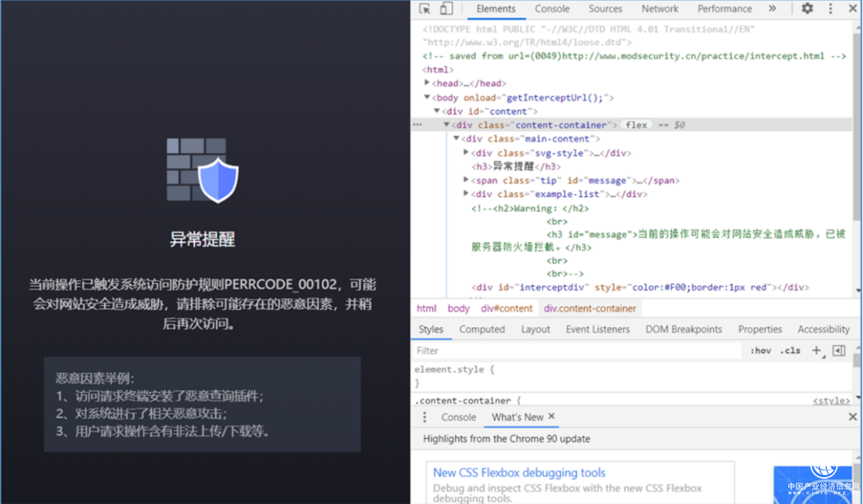Click the new style rule plus icon
863x504 pixels.
click(x=817, y=350)
